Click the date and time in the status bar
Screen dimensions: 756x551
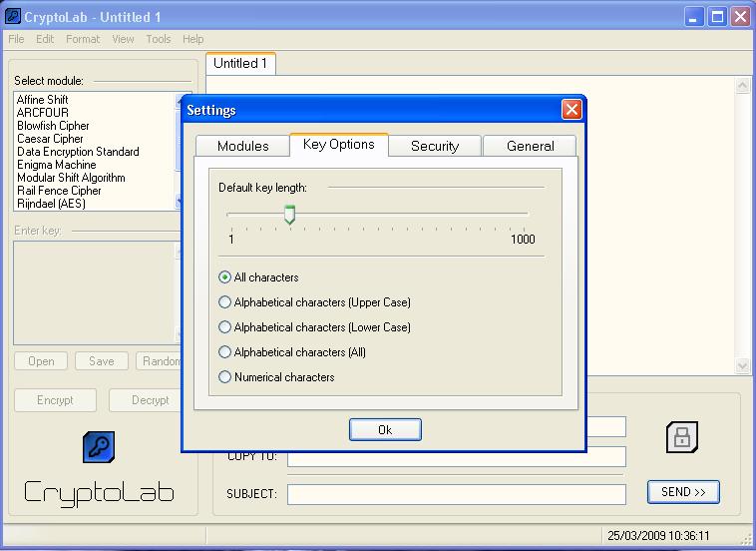point(658,536)
